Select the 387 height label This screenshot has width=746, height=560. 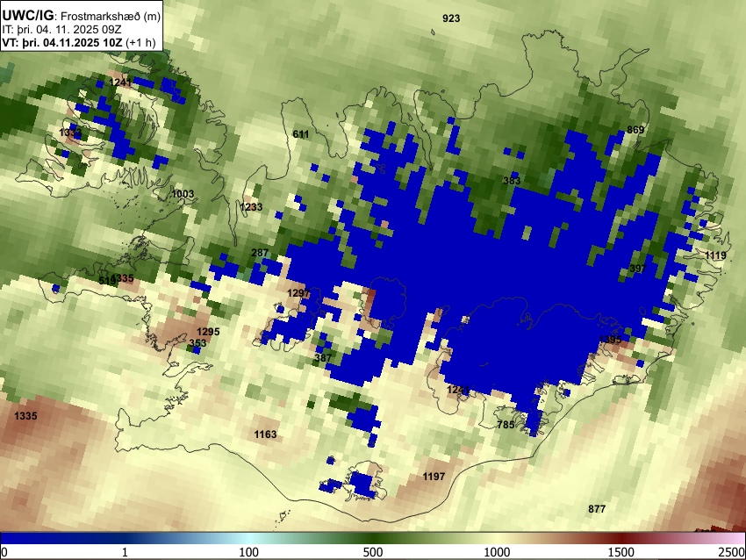pos(323,358)
